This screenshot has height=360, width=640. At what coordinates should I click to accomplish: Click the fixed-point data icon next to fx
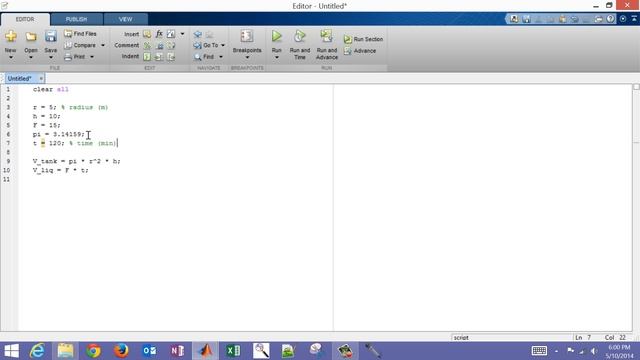tap(171, 34)
